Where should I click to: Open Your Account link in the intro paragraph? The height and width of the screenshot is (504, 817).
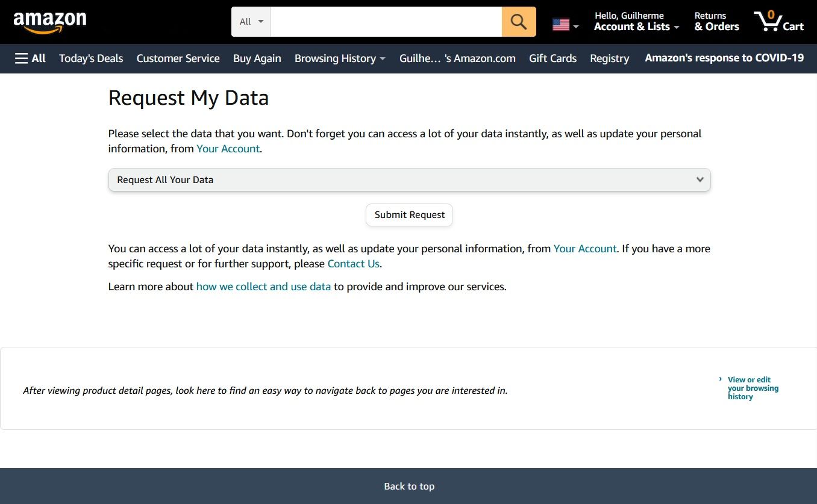point(228,149)
